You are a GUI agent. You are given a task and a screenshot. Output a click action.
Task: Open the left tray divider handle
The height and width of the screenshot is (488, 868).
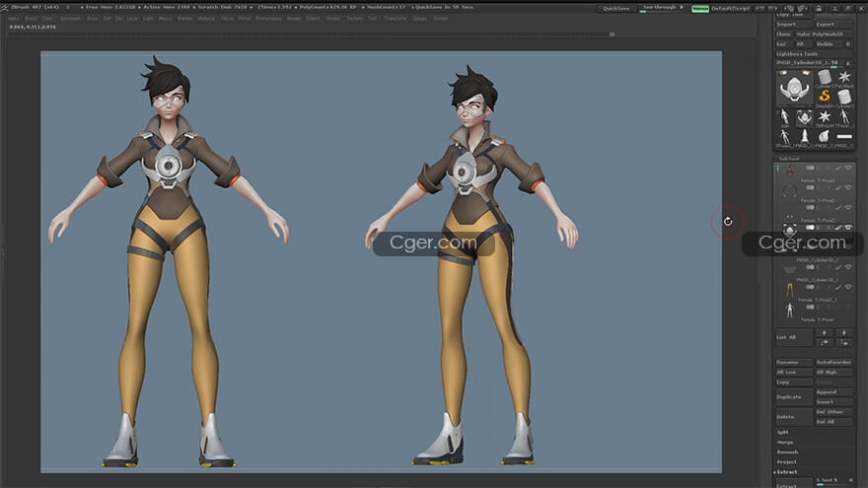point(3,252)
